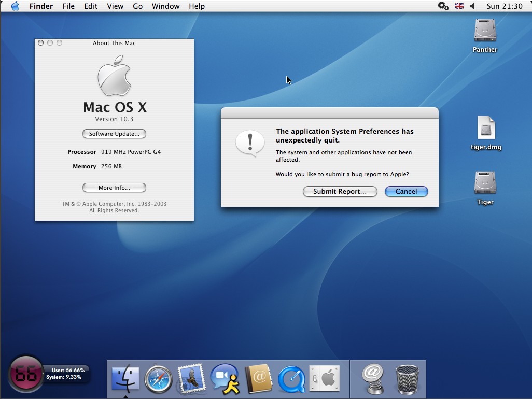Click the Sun 21:30 clock
Screen dimensions: 532x399
[505, 6]
